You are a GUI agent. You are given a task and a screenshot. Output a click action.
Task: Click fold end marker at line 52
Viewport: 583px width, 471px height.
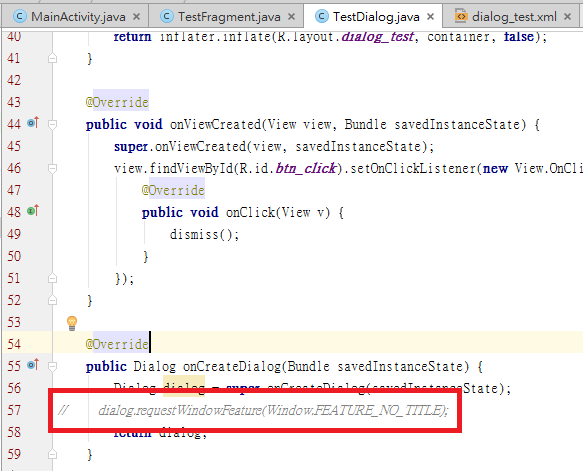tap(52, 300)
